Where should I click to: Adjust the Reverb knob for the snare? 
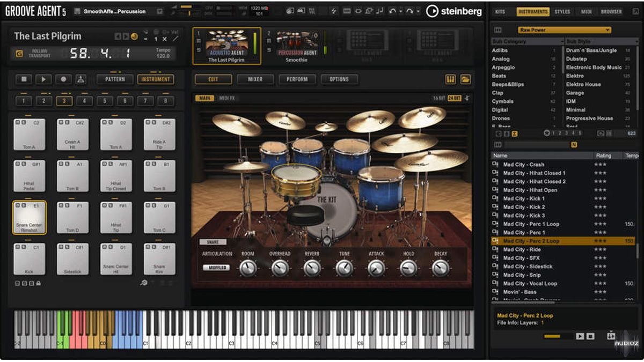(x=312, y=268)
